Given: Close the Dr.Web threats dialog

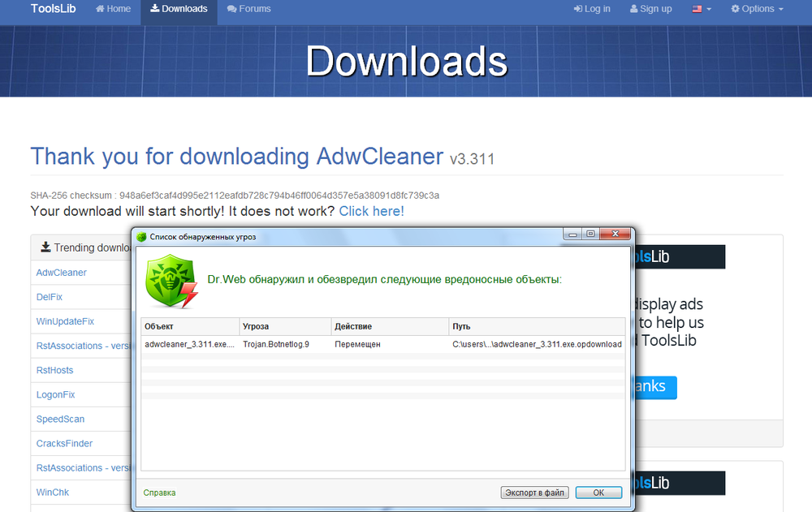Looking at the screenshot, I should pyautogui.click(x=615, y=234).
